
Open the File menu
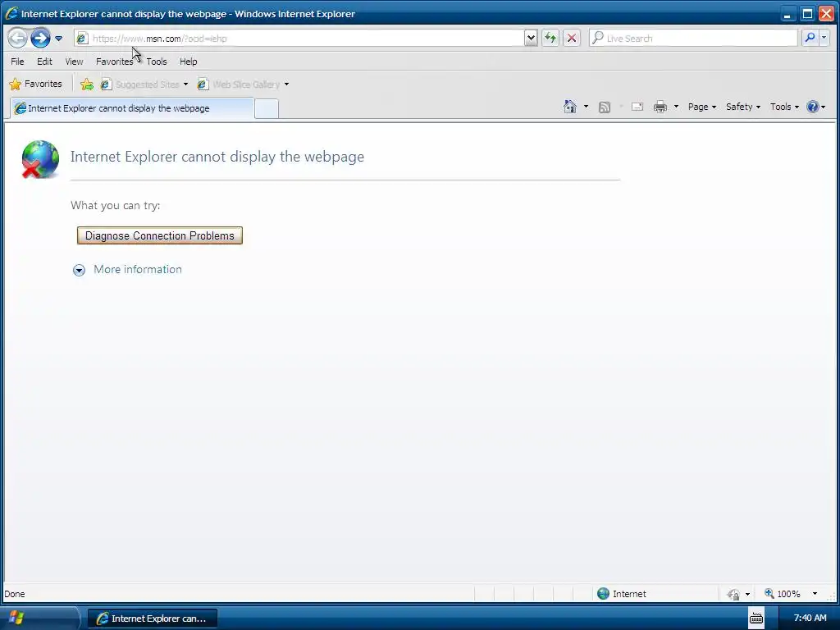pyautogui.click(x=17, y=62)
